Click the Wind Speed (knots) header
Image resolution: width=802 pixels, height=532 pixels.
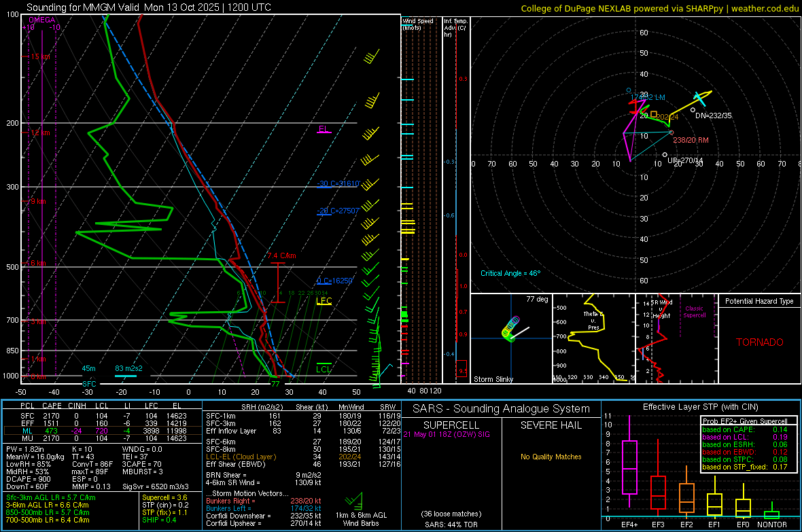click(418, 24)
